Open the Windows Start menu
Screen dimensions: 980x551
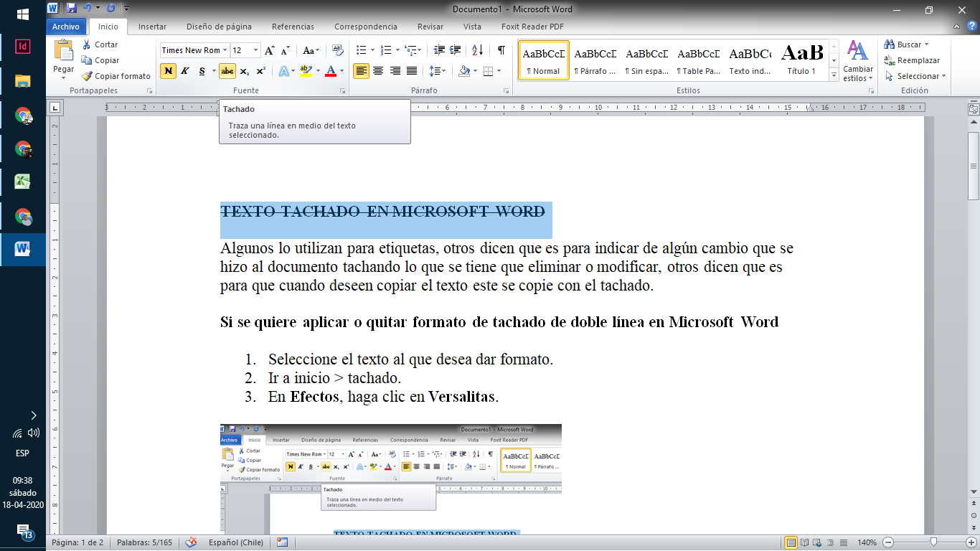23,14
